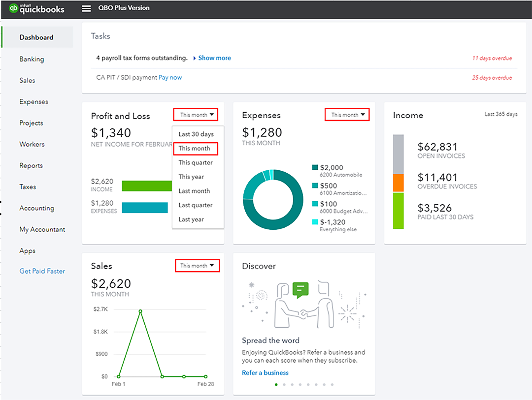Click the first green carousel dot in Discover

tap(276, 384)
